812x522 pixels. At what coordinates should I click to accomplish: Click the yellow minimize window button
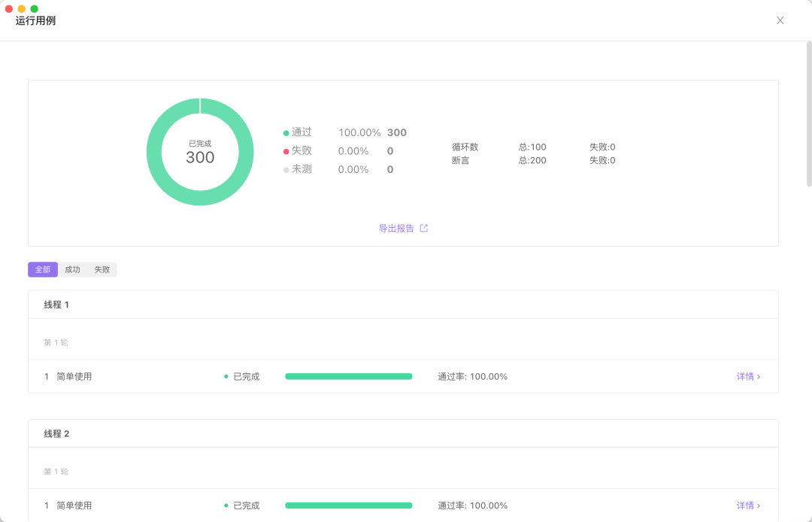(21, 9)
